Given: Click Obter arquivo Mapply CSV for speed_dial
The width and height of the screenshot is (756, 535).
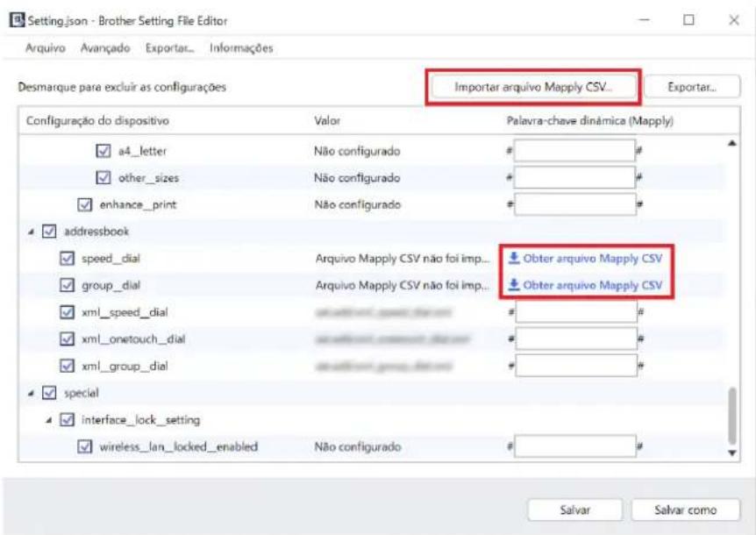Looking at the screenshot, I should pyautogui.click(x=593, y=259).
